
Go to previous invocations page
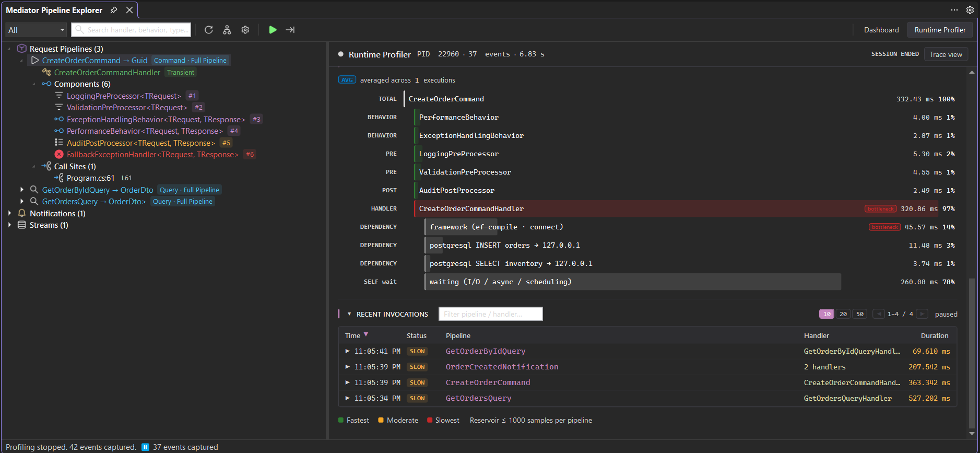click(x=879, y=314)
